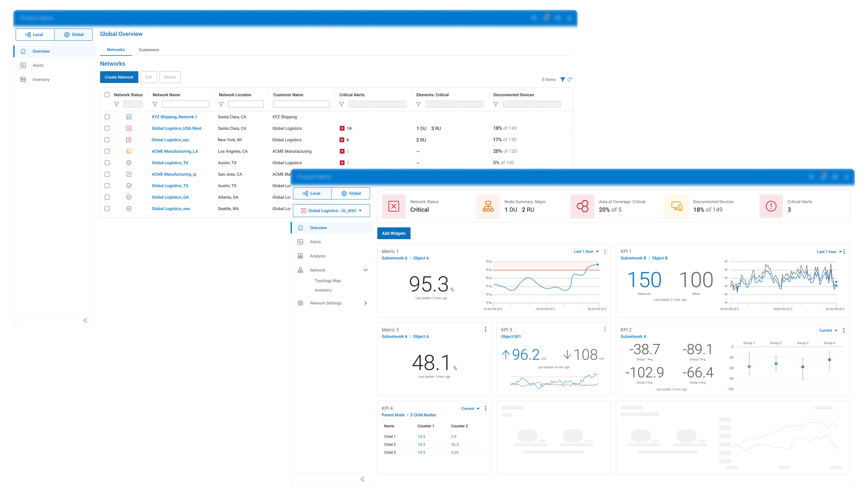Check the XYZ Shipping_Network 1 row checkbox
The height and width of the screenshot is (496, 868).
click(107, 117)
